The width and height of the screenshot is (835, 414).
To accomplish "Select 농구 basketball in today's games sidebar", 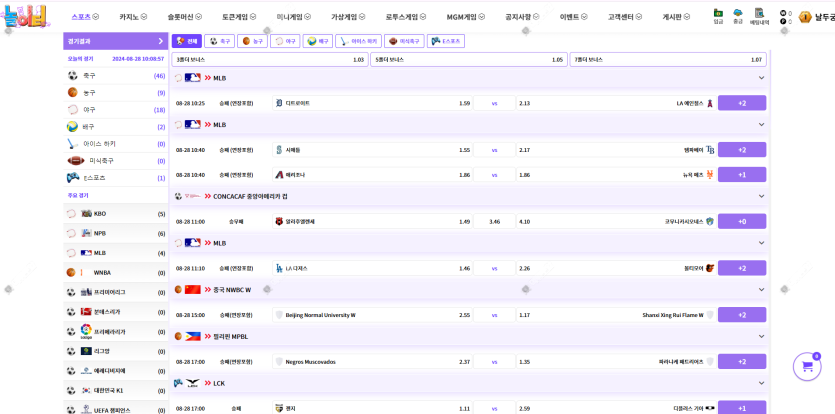I will (x=116, y=93).
